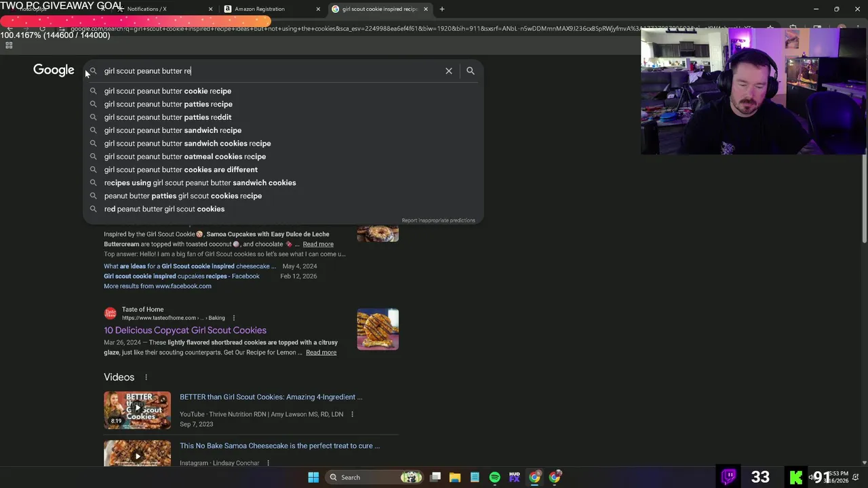This screenshot has width=868, height=488.
Task: Click the Google logo
Action: pos(54,70)
